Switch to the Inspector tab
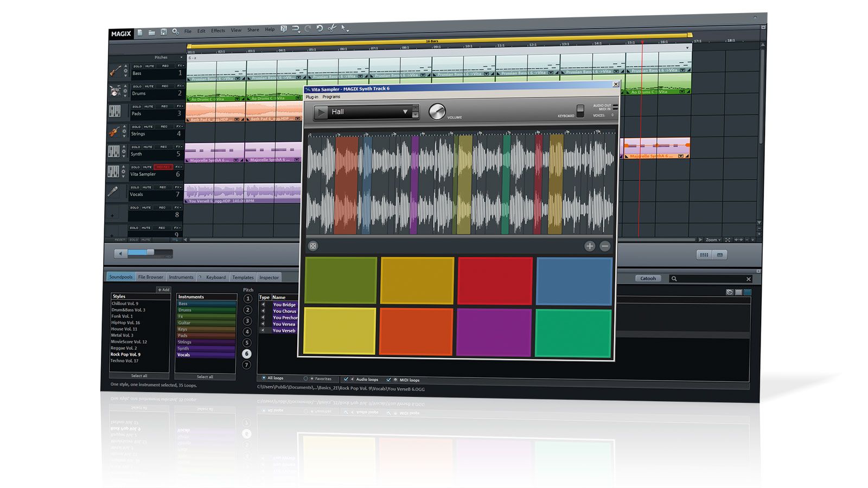The height and width of the screenshot is (488, 868). click(x=269, y=278)
